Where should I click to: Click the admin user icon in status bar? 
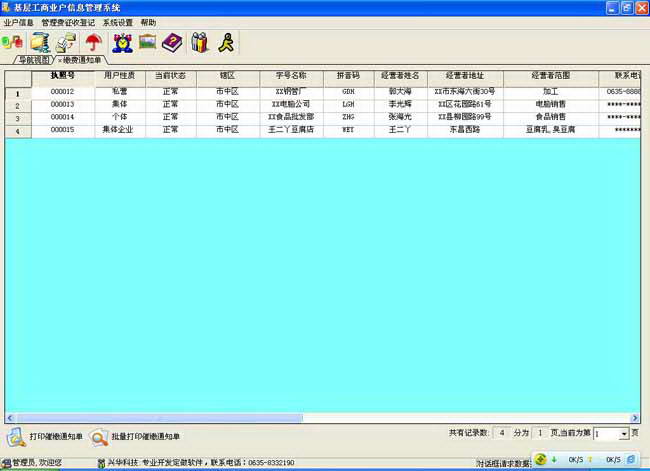[x=6, y=463]
